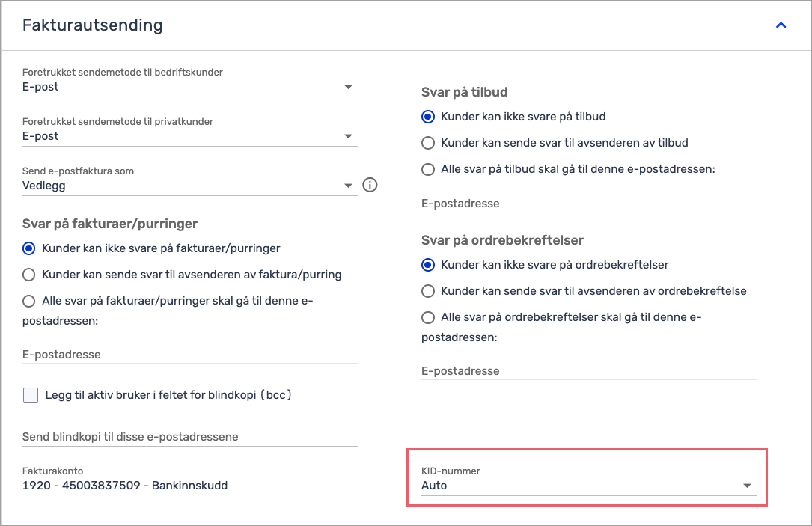Open sendemetode til bedriftskunder dropdown
The image size is (812, 526).
pos(190,87)
